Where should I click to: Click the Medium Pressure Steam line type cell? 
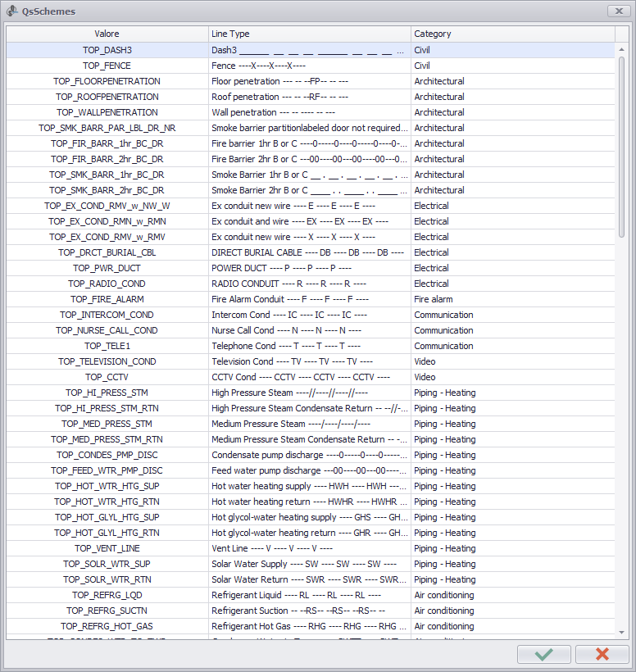coord(309,424)
